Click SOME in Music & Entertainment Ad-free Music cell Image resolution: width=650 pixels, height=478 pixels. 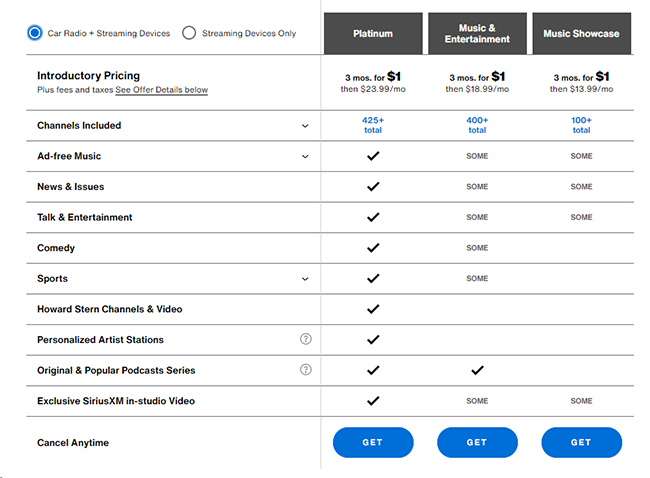point(477,156)
